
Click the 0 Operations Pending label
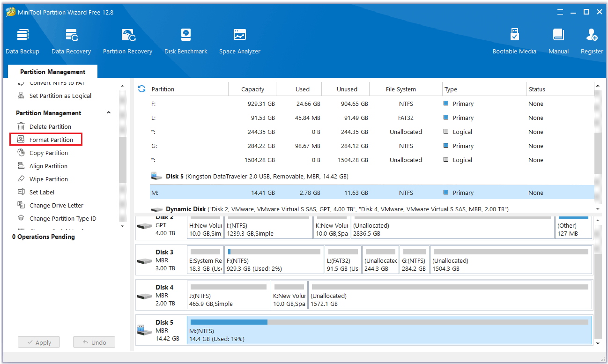pos(44,237)
